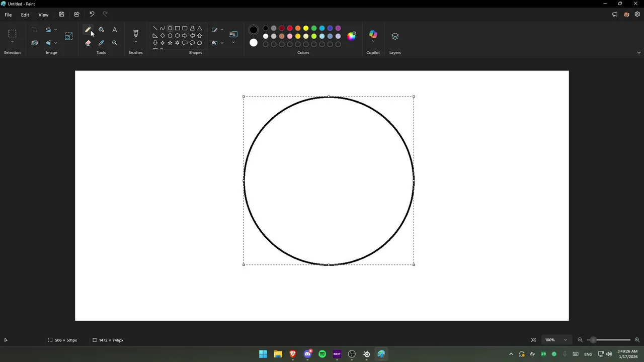Choose the Oval shape
The width and height of the screenshot is (644, 362).
click(170, 29)
